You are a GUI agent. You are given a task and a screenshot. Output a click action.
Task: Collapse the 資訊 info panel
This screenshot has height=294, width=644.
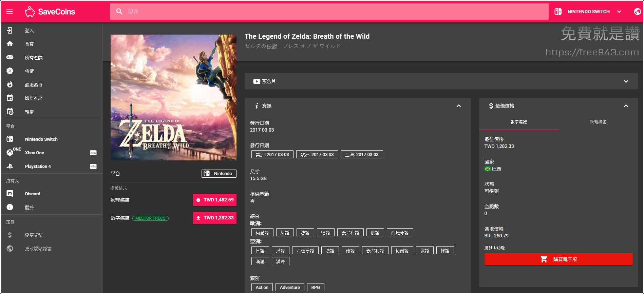pos(458,106)
